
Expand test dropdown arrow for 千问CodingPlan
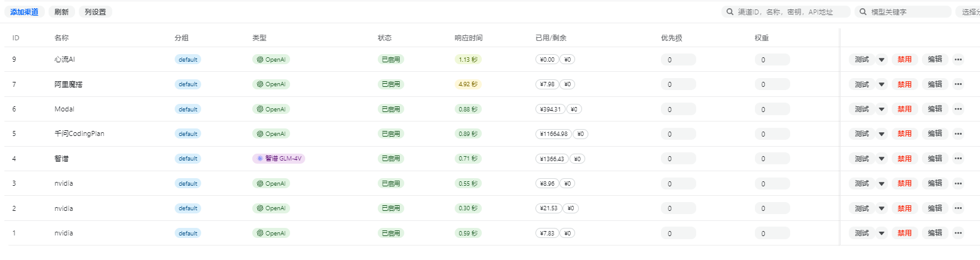(x=882, y=133)
